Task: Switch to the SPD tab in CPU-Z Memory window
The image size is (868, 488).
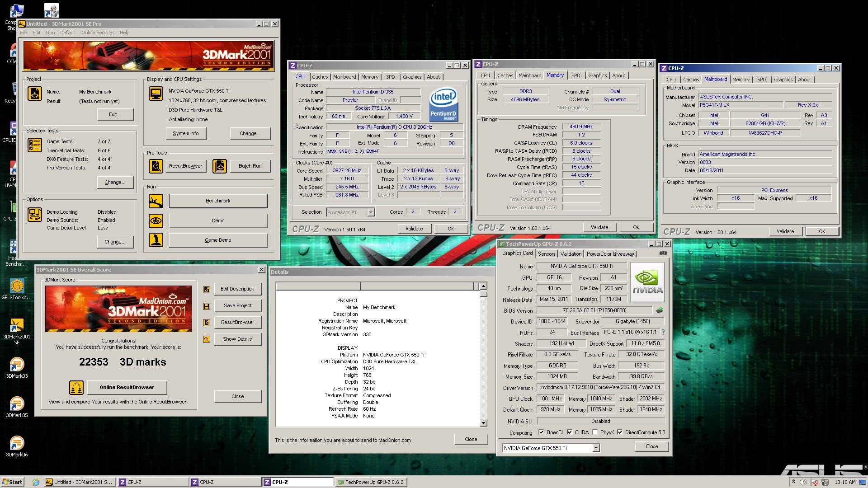Action: click(576, 75)
